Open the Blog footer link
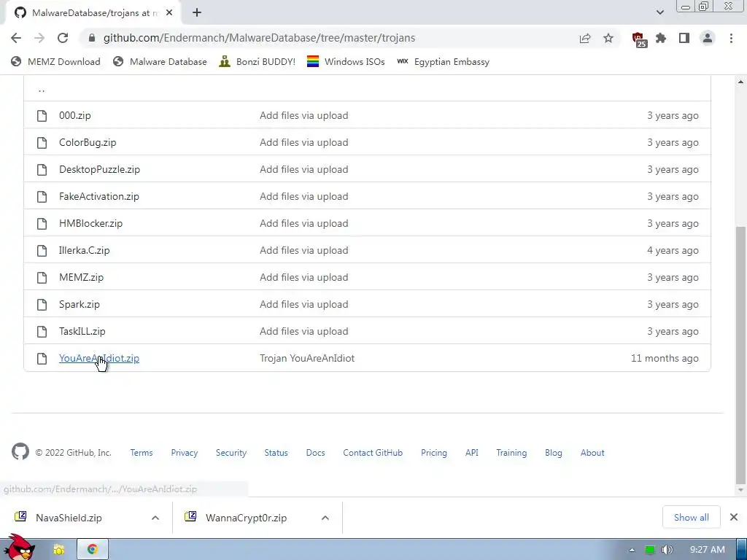This screenshot has width=747, height=560. [554, 453]
